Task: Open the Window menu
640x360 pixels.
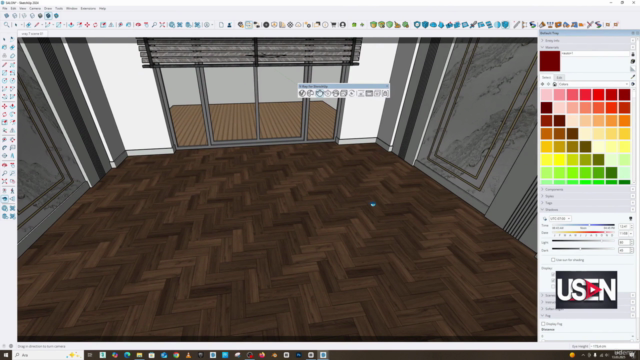Action: 71,8
